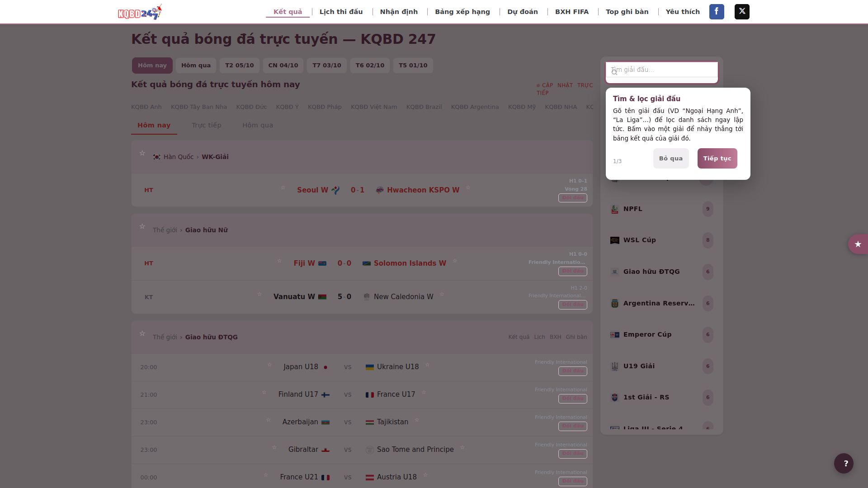Image resolution: width=868 pixels, height=488 pixels.
Task: Select the Giao hữu ĐTQG sidebar league row
Action: tap(662, 272)
